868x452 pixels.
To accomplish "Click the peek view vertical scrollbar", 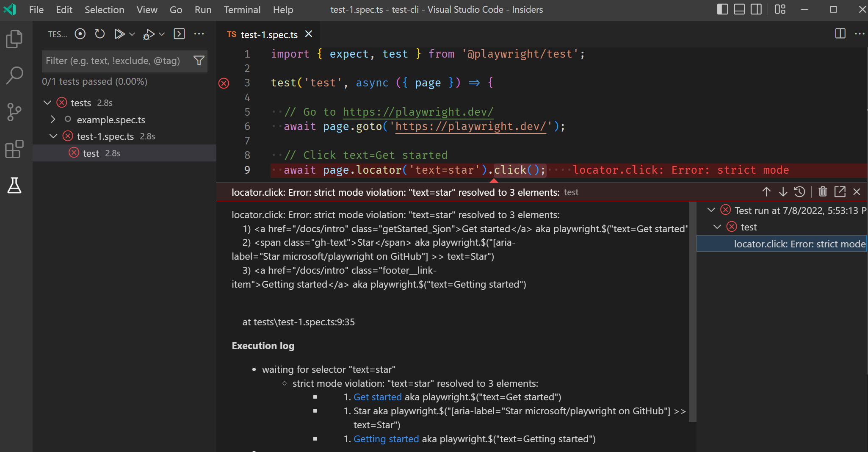I will click(x=692, y=311).
